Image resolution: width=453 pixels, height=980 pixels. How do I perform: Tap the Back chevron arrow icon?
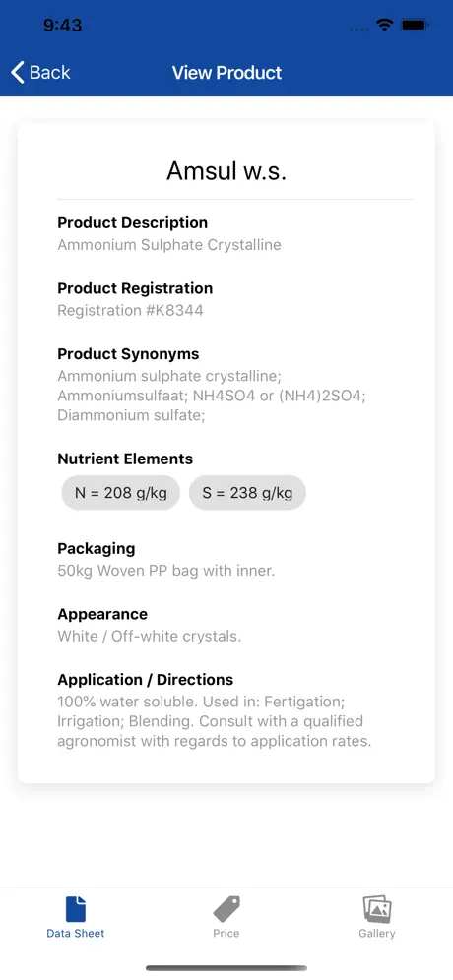click(x=18, y=73)
